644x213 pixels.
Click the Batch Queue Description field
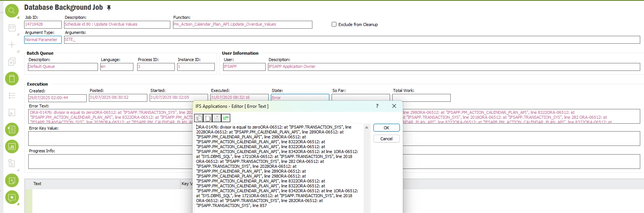pyautogui.click(x=63, y=67)
